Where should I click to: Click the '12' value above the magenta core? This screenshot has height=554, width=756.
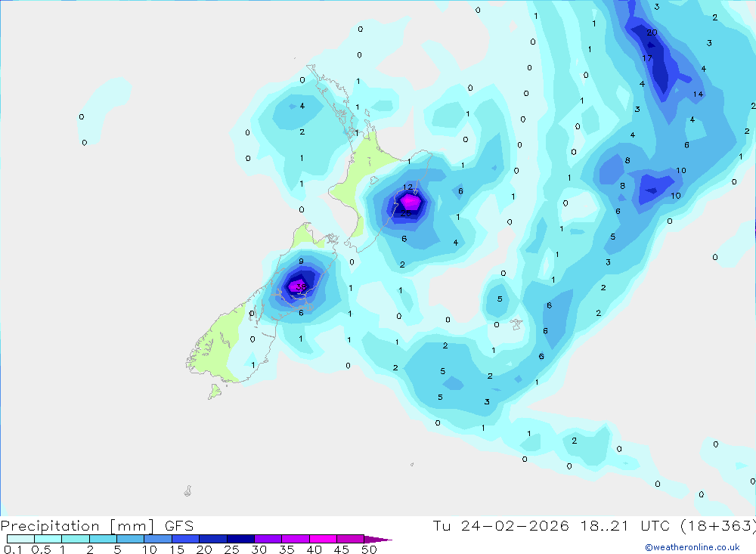pyautogui.click(x=408, y=187)
